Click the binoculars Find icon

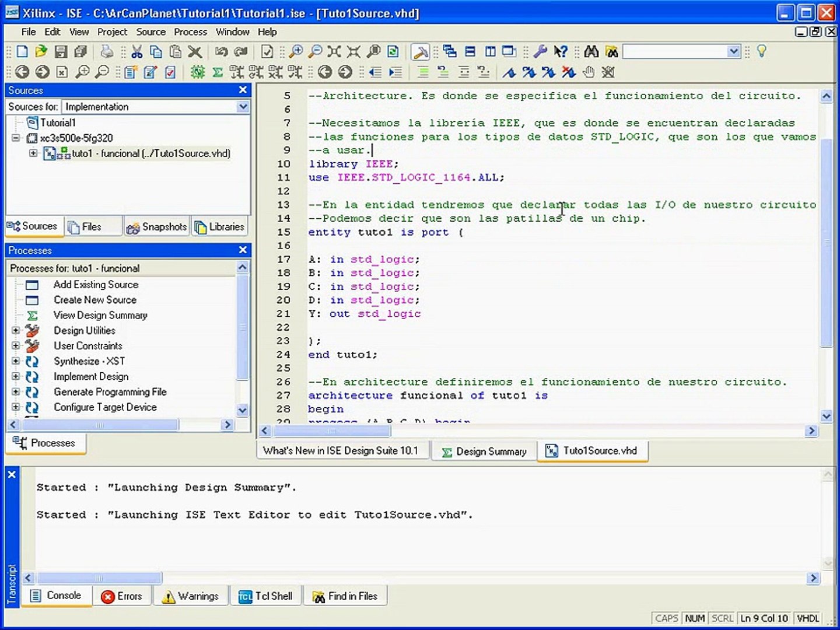[x=591, y=52]
